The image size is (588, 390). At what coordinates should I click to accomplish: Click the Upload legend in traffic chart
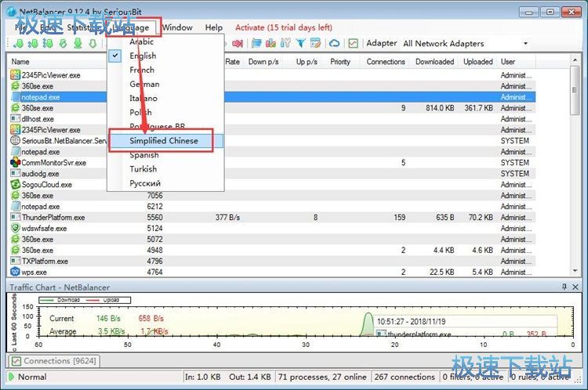coord(103,300)
